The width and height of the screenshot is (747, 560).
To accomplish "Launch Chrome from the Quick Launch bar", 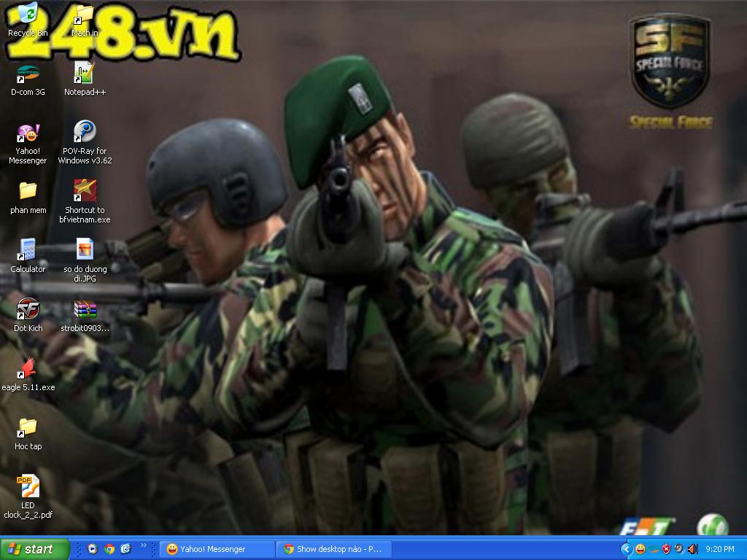I will tap(109, 549).
